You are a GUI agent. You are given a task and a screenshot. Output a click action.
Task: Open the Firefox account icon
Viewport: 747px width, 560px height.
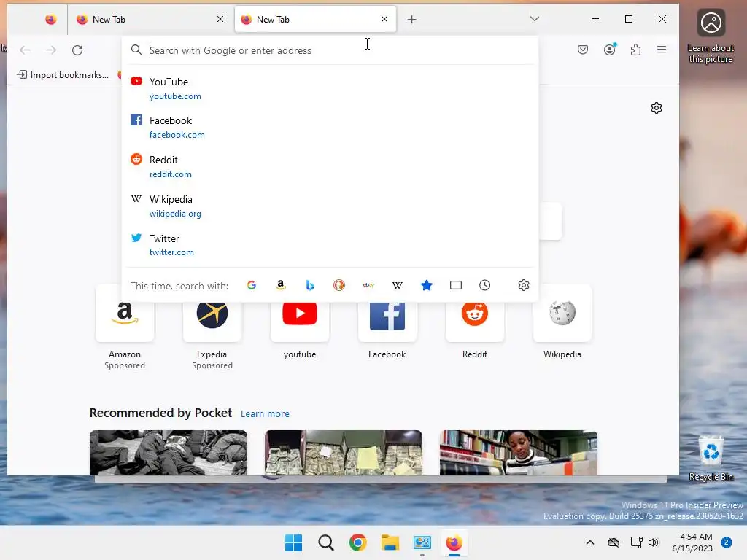[x=610, y=50]
